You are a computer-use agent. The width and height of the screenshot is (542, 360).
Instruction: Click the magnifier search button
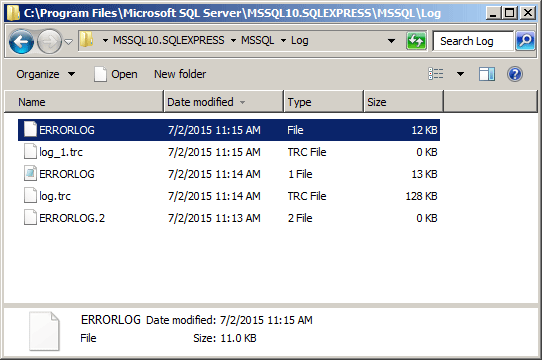[x=525, y=41]
